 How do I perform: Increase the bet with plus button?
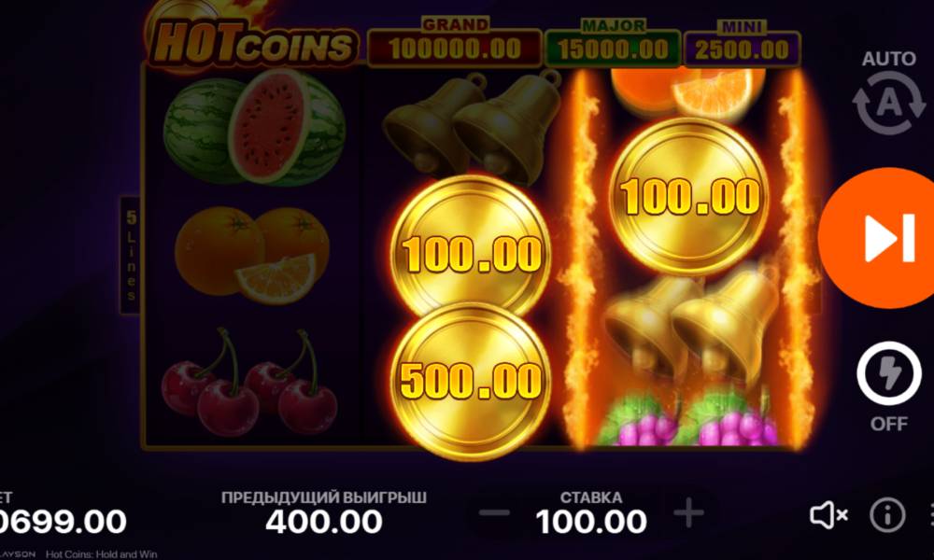[x=688, y=513]
